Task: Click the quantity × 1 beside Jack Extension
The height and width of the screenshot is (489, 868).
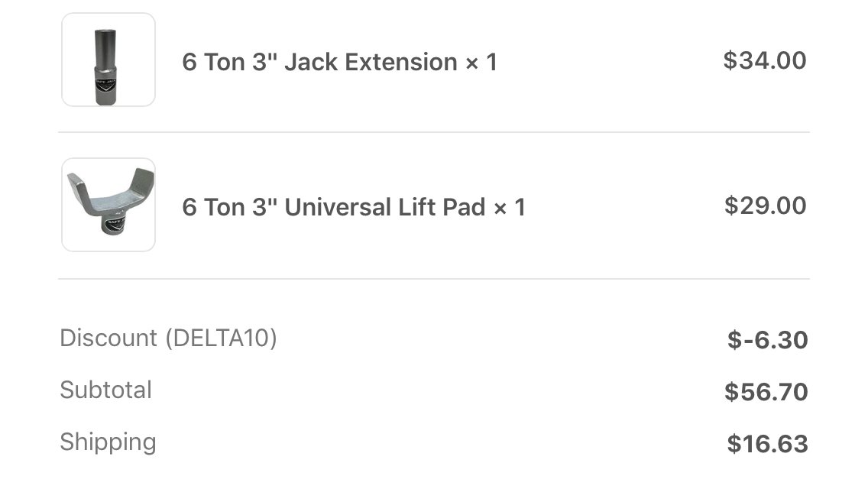Action: pyautogui.click(x=481, y=62)
